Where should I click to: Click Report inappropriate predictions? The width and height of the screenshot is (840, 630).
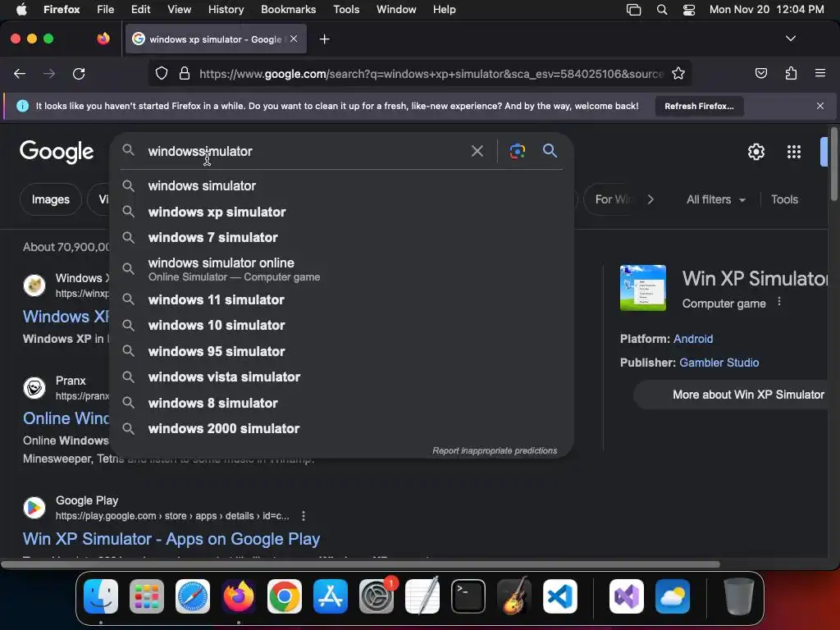495,451
